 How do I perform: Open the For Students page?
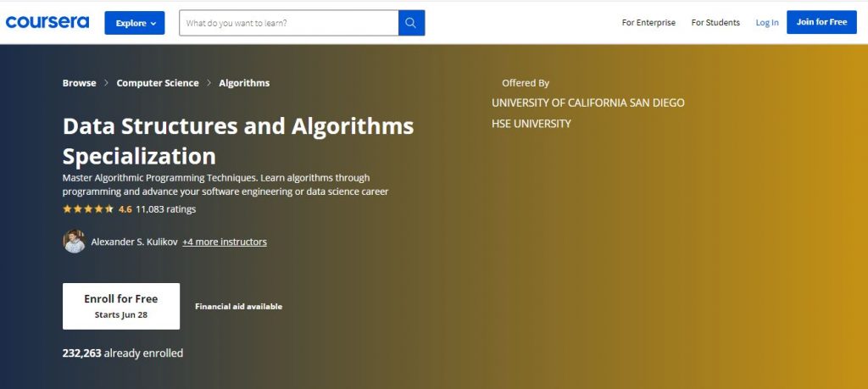pyautogui.click(x=715, y=23)
